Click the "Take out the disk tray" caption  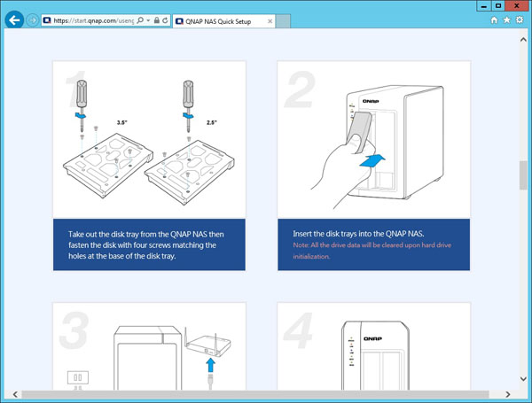[146, 245]
